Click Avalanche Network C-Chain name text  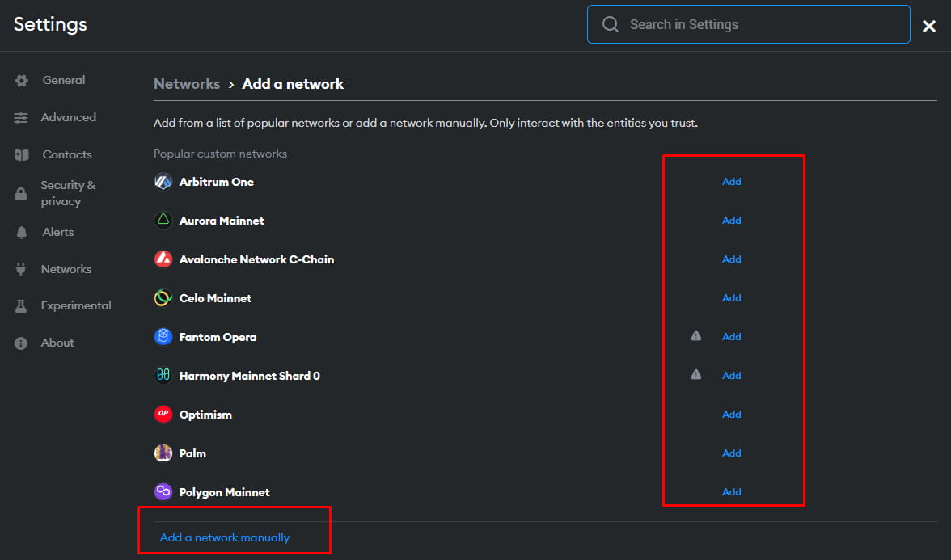(x=256, y=259)
